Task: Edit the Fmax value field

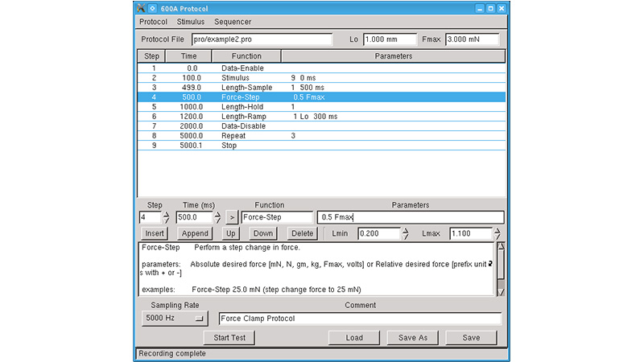Action: (x=473, y=39)
